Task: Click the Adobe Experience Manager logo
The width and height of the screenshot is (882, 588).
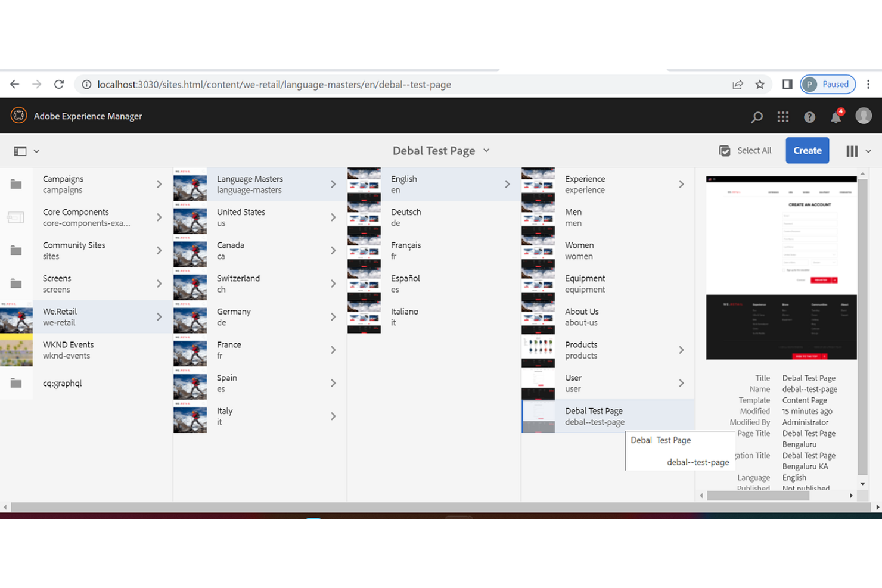Action: click(18, 115)
